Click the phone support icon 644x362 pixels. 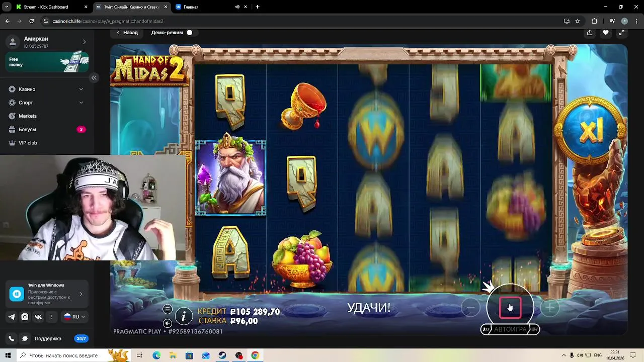point(12,339)
